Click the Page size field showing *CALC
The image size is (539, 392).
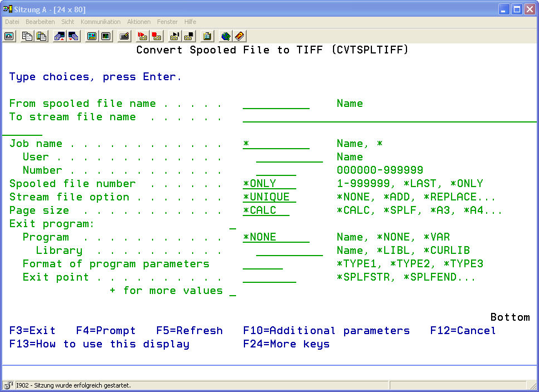[x=266, y=210]
